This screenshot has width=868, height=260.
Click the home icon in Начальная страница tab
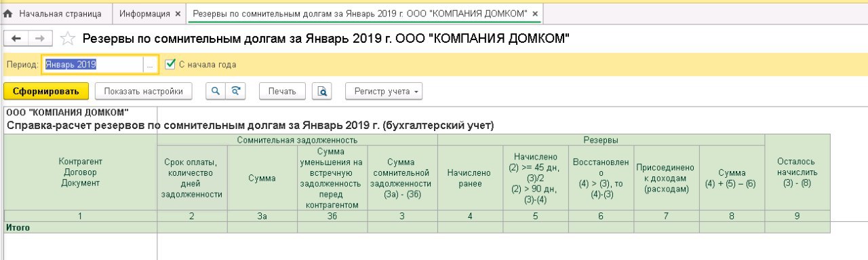[9, 14]
